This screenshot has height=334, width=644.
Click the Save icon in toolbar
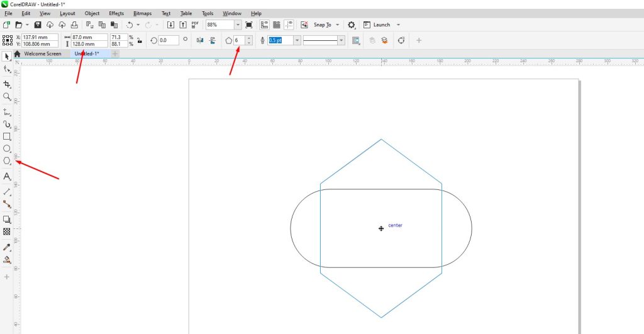pyautogui.click(x=38, y=25)
